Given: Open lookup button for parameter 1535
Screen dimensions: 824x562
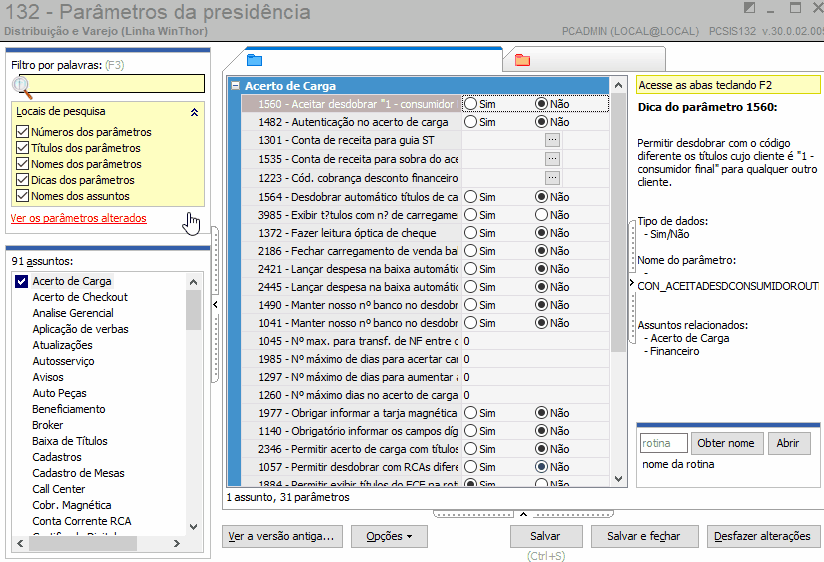Looking at the screenshot, I should [552, 159].
